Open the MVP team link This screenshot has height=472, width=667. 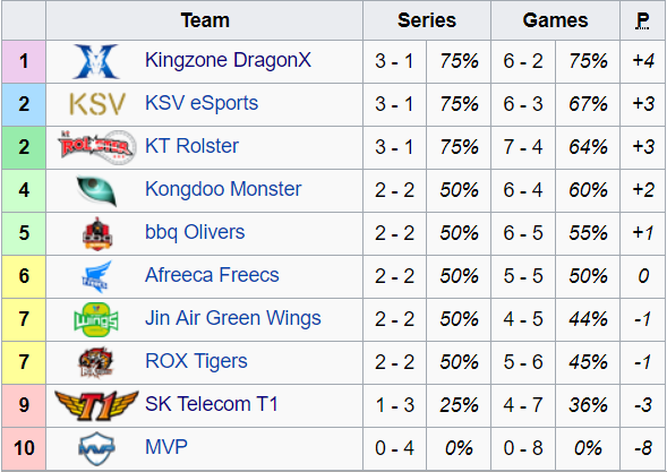pos(166,446)
